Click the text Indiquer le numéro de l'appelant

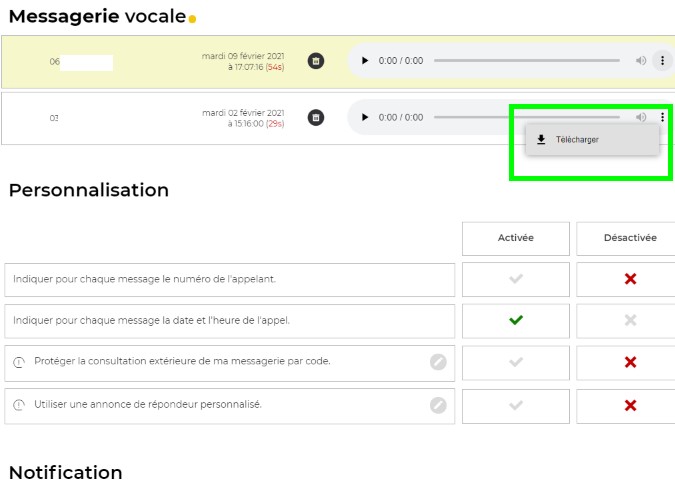click(x=144, y=279)
